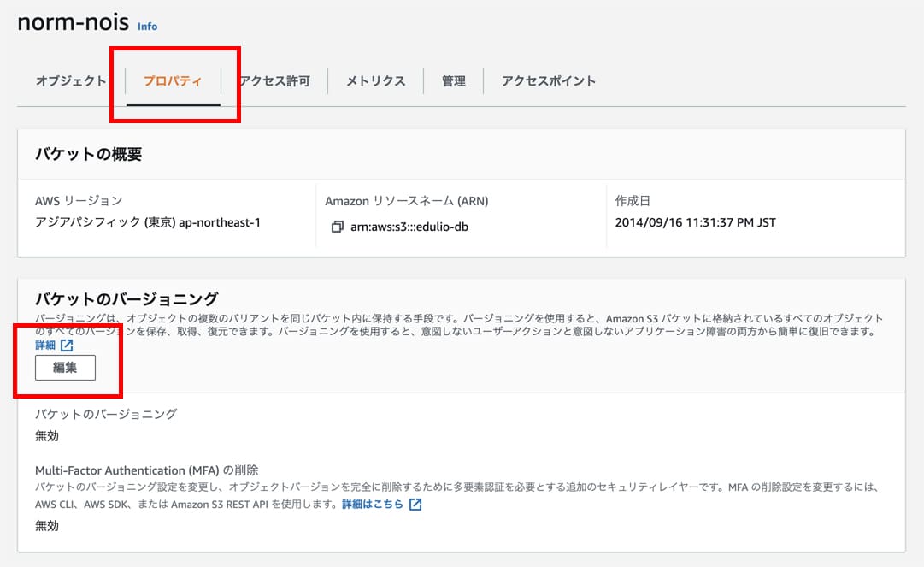Go to the メトリクス tab

[375, 81]
